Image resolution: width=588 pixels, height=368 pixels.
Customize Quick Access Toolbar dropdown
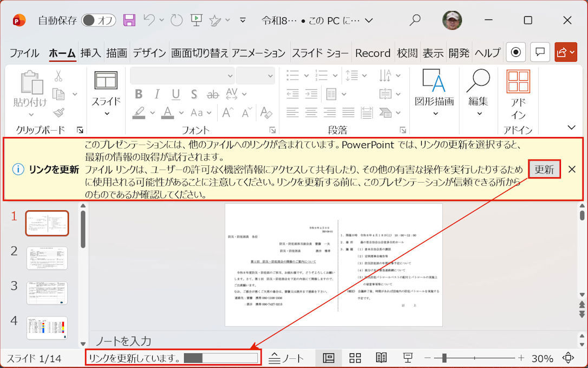[243, 20]
